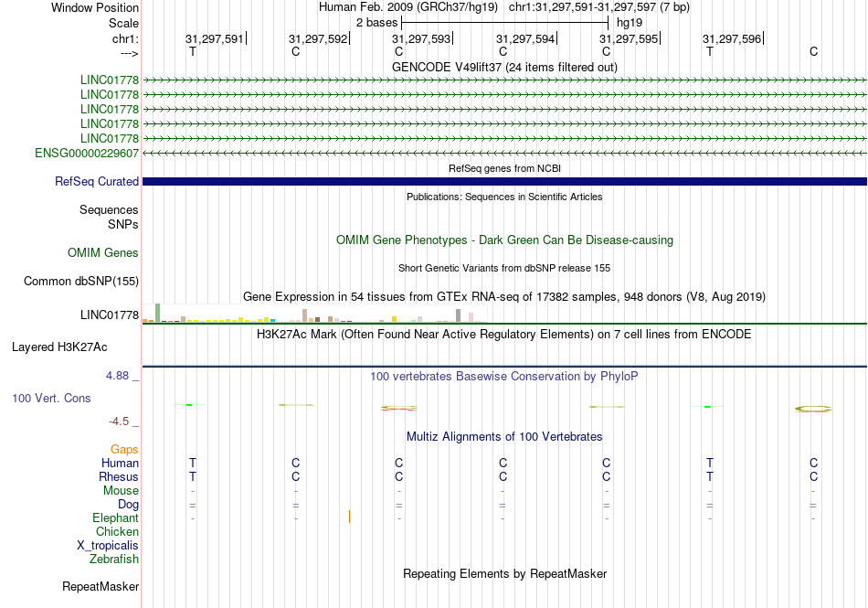Screen dimensions: 868x608
Task: Click the Sequences track label
Action: [x=109, y=210]
